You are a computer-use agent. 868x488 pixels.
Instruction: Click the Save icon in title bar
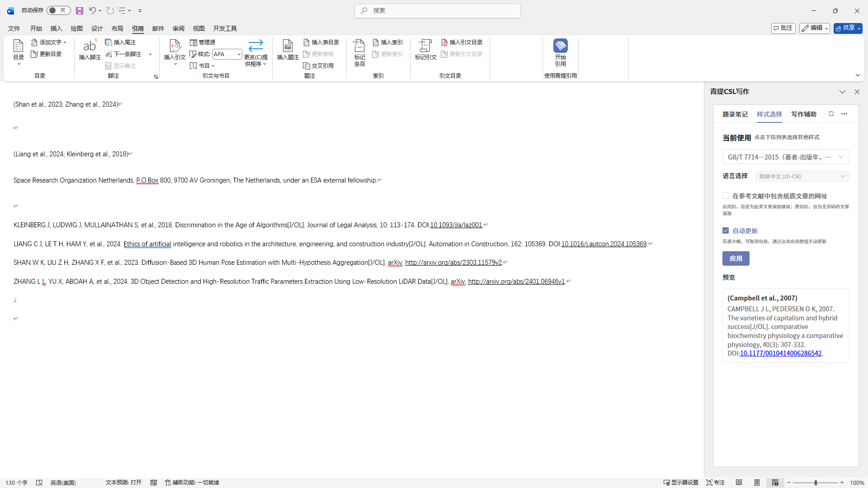(80, 10)
